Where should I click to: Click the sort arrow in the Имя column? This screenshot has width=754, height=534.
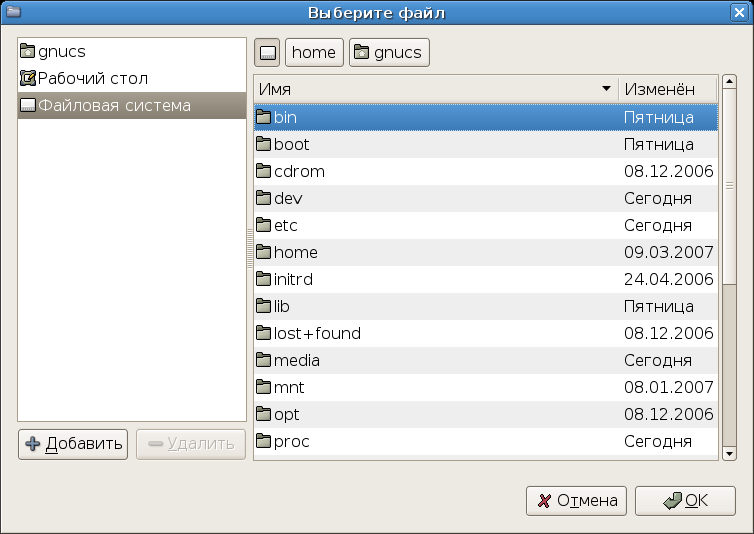pos(606,89)
